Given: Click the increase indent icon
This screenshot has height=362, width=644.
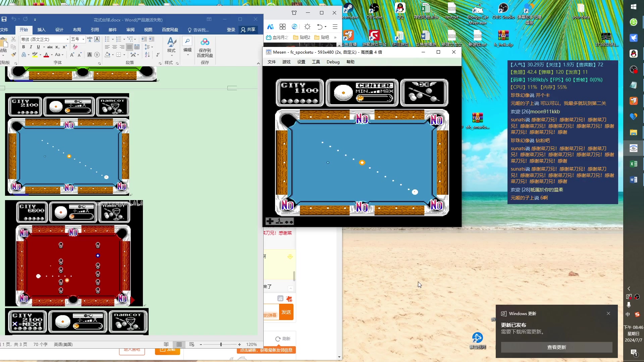Looking at the screenshot, I should [x=152, y=39].
